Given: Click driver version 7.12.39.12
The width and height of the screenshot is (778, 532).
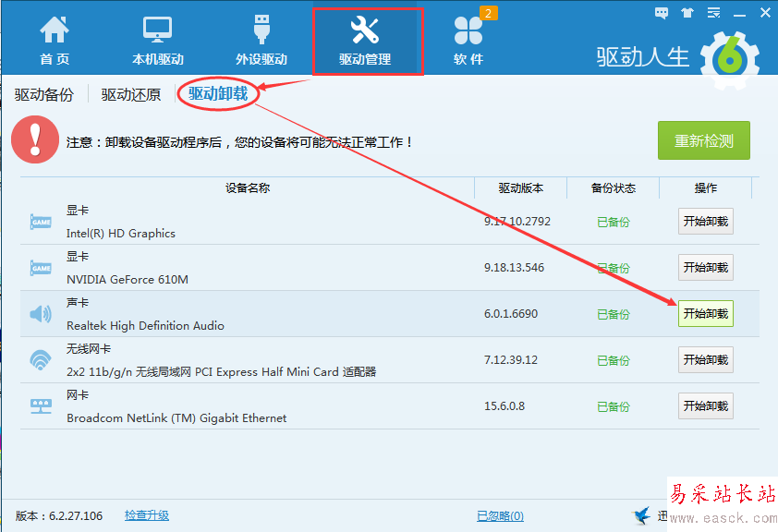Looking at the screenshot, I should pyautogui.click(x=511, y=359).
